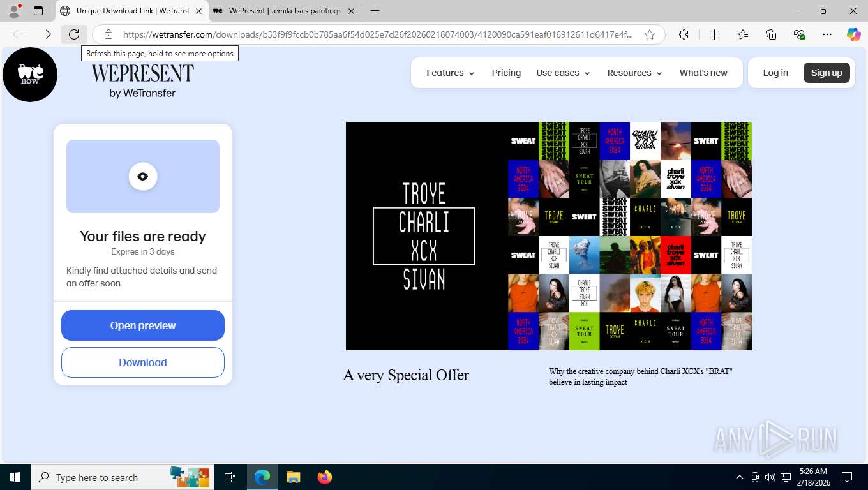Open the notification center icon
868x490 pixels.
pos(847,477)
